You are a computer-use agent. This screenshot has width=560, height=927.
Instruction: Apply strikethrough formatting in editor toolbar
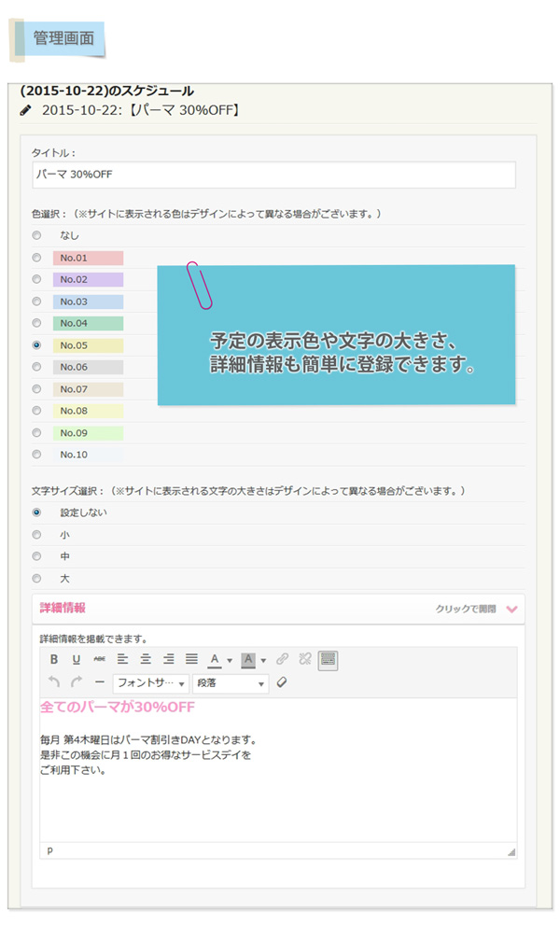(x=99, y=659)
